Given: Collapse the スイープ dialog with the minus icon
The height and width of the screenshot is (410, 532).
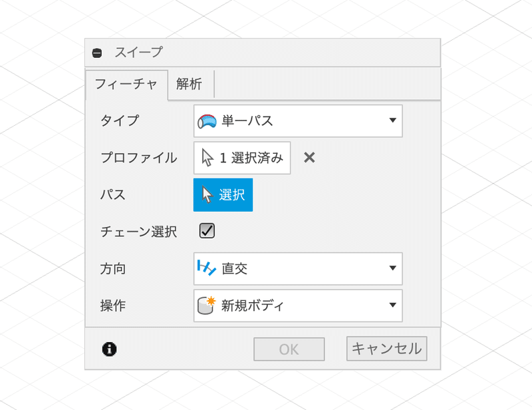Looking at the screenshot, I should tap(97, 53).
